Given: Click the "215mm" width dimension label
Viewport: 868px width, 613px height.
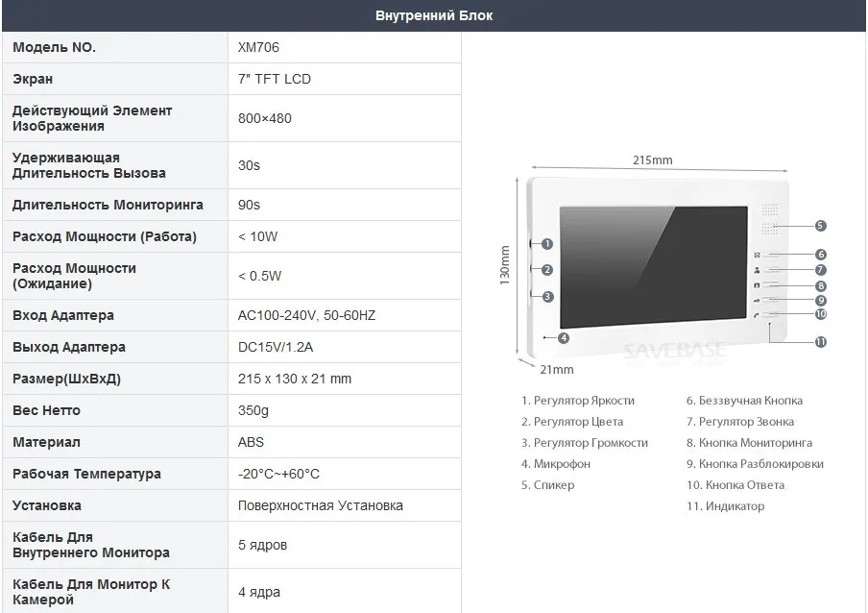Looking at the screenshot, I should pos(653,160).
